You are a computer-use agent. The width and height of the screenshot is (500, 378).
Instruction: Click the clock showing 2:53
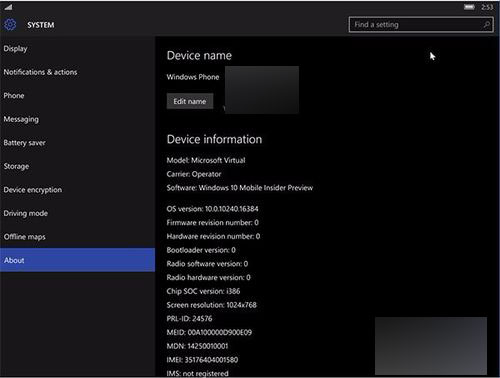pos(487,7)
